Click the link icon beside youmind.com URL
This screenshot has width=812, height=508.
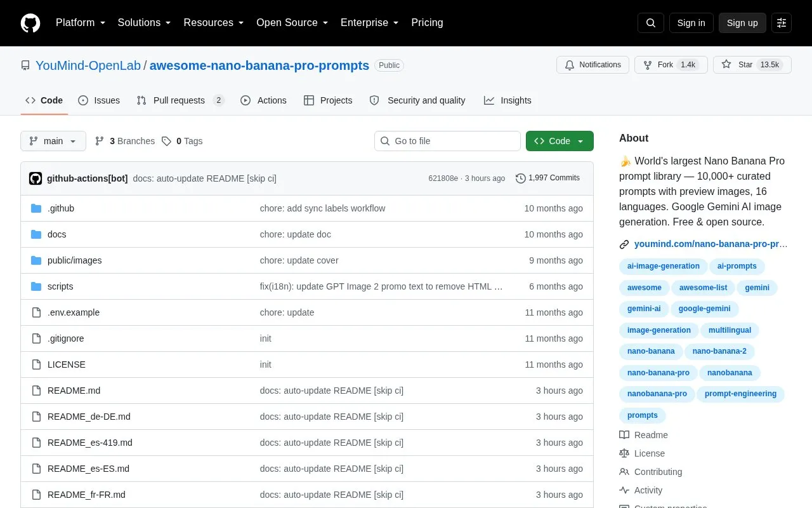(624, 244)
